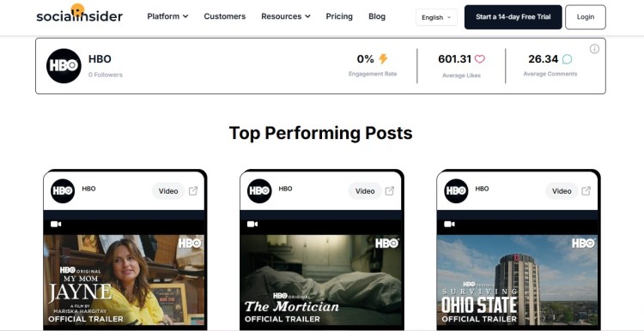Click HBO avatar on The Mortician card
644x331 pixels.
pyautogui.click(x=259, y=190)
